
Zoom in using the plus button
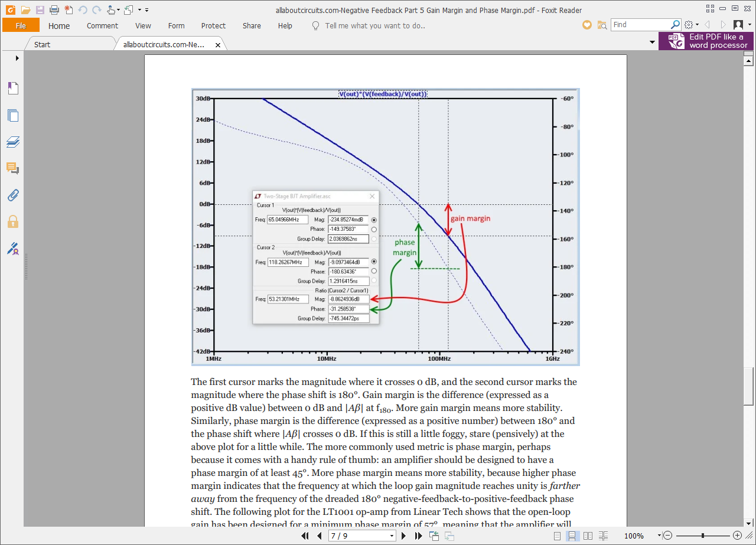coord(737,536)
